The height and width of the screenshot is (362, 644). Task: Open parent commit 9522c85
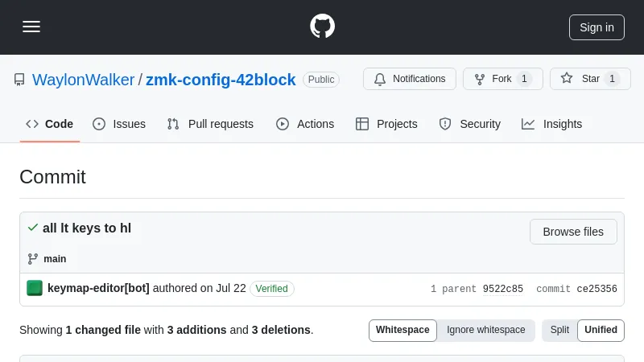[503, 289]
